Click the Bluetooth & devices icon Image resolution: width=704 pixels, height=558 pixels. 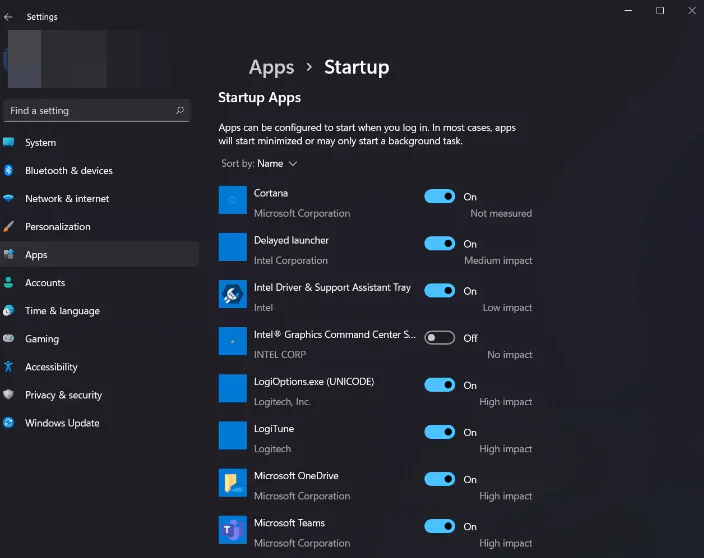[9, 171]
